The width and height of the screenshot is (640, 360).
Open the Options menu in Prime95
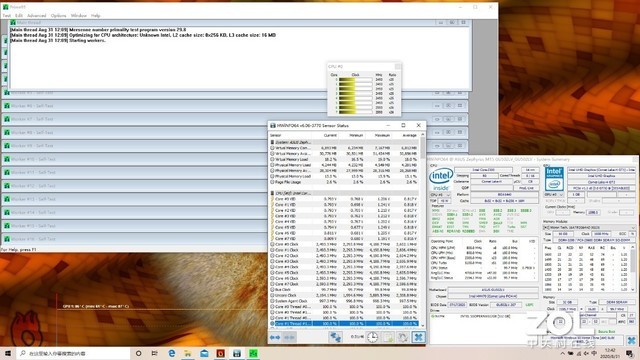pyautogui.click(x=58, y=16)
